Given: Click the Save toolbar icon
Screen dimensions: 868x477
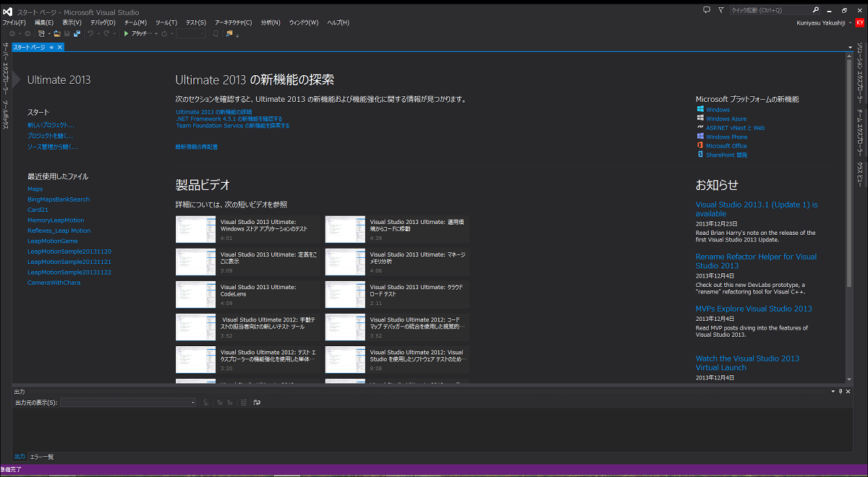Looking at the screenshot, I should (67, 34).
